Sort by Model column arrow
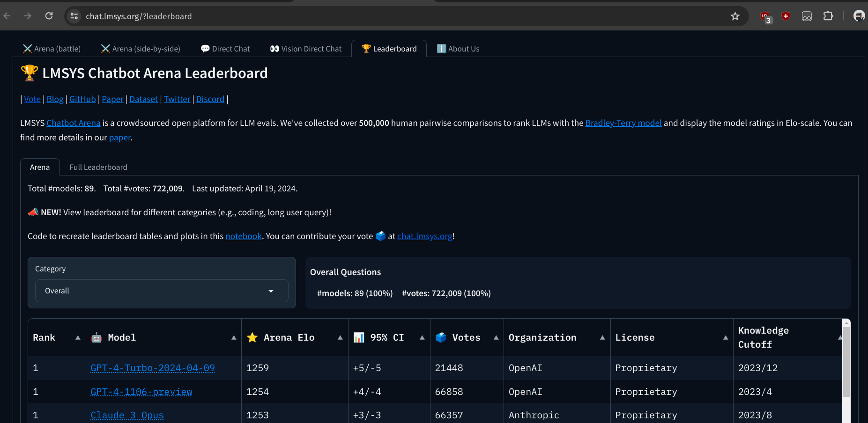 click(234, 337)
